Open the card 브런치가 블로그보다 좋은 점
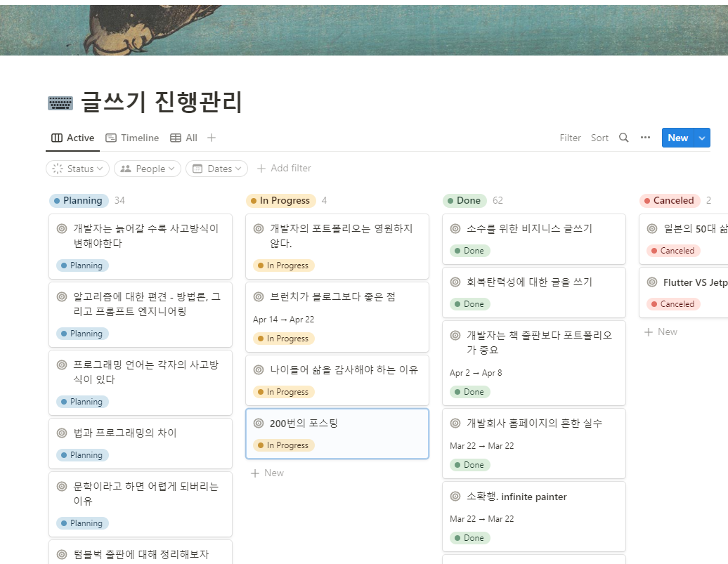 pos(337,317)
